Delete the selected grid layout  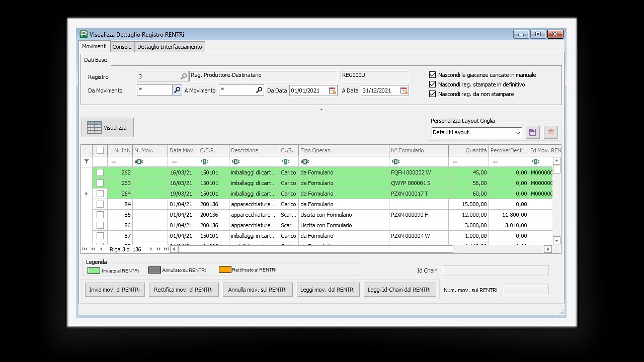click(551, 132)
